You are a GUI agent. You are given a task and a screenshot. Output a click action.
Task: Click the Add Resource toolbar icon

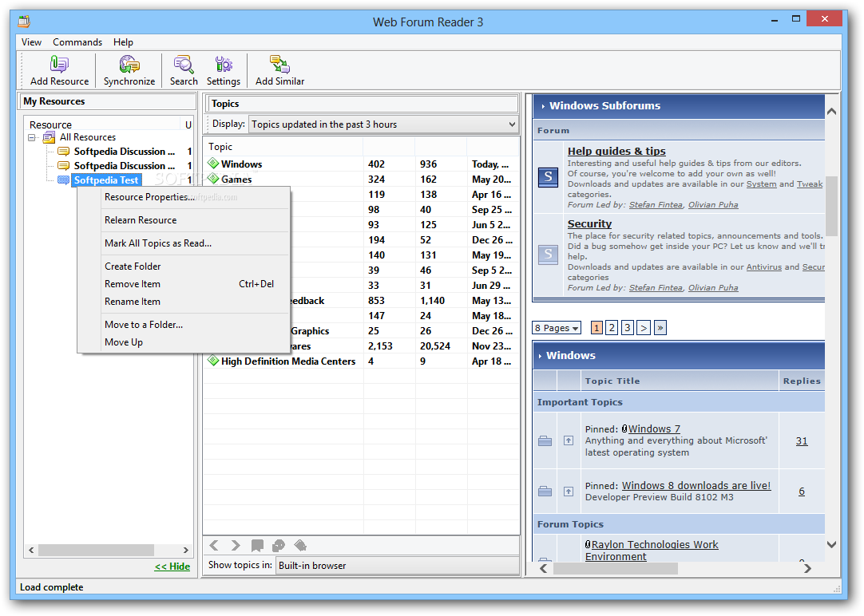point(59,65)
